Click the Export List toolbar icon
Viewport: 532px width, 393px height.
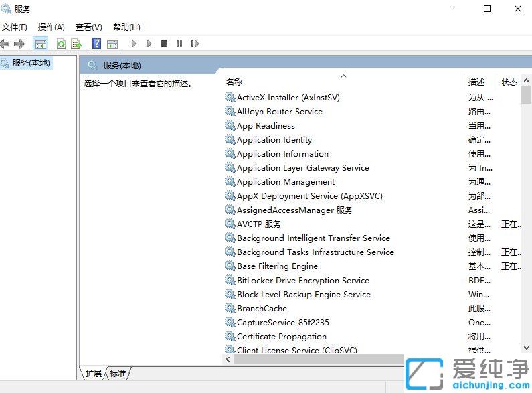point(76,44)
